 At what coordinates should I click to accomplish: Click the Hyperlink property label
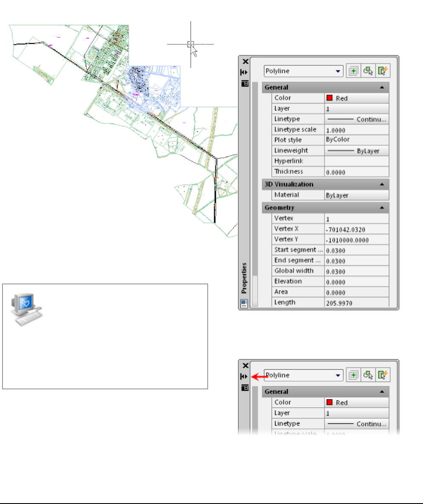289,161
